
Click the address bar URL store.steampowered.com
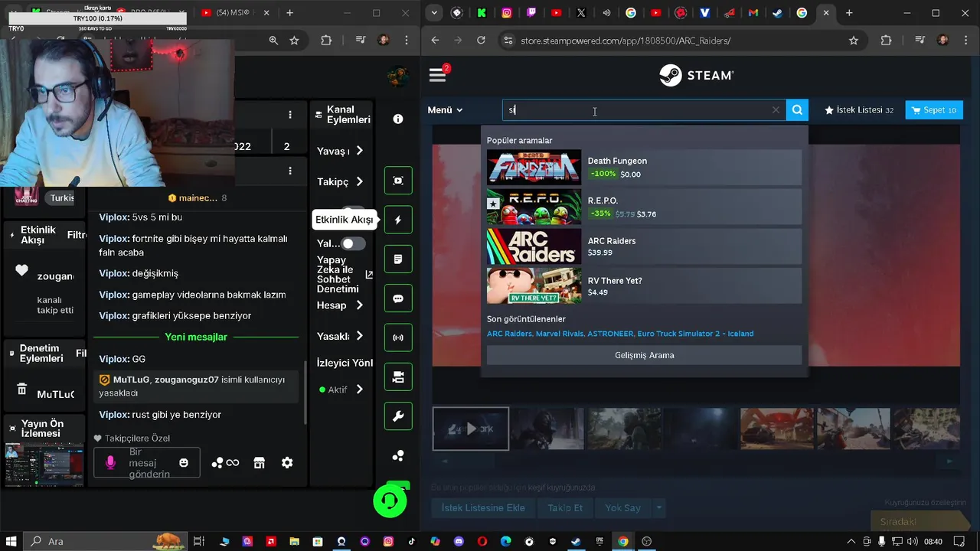(x=626, y=41)
